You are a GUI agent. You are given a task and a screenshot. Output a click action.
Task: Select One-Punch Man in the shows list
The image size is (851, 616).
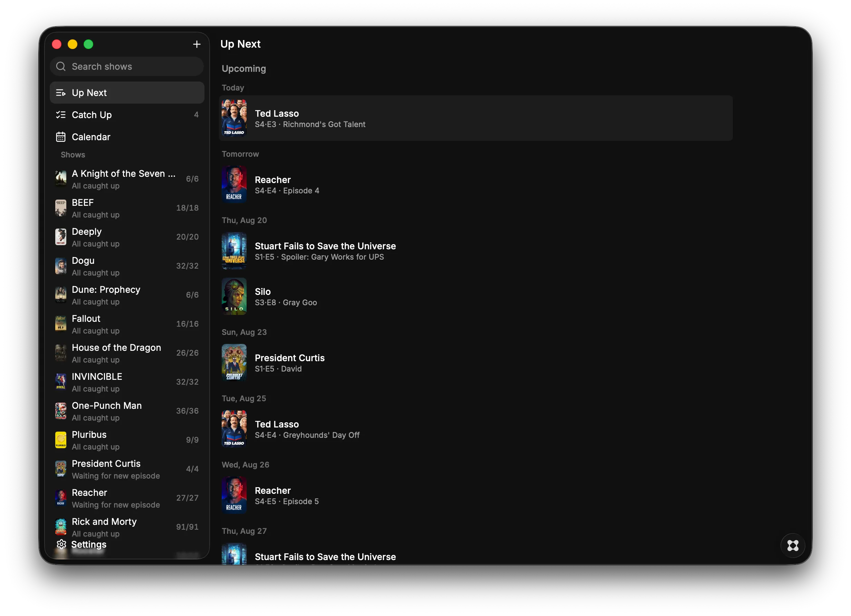[127, 411]
